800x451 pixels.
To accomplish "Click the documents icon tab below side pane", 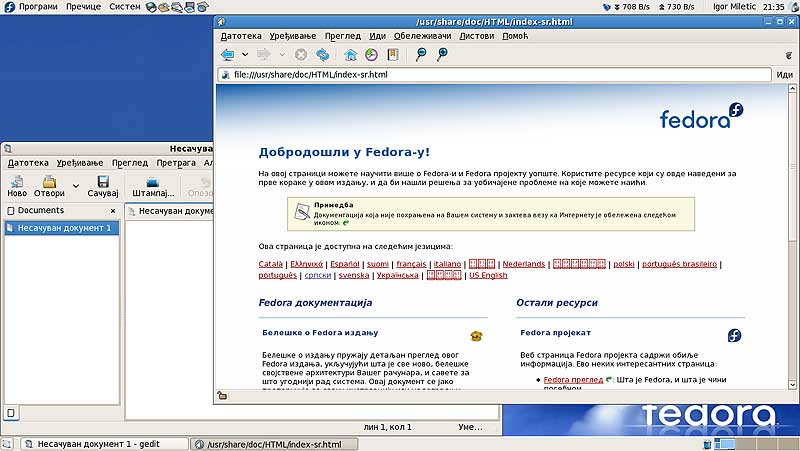I will 11,413.
